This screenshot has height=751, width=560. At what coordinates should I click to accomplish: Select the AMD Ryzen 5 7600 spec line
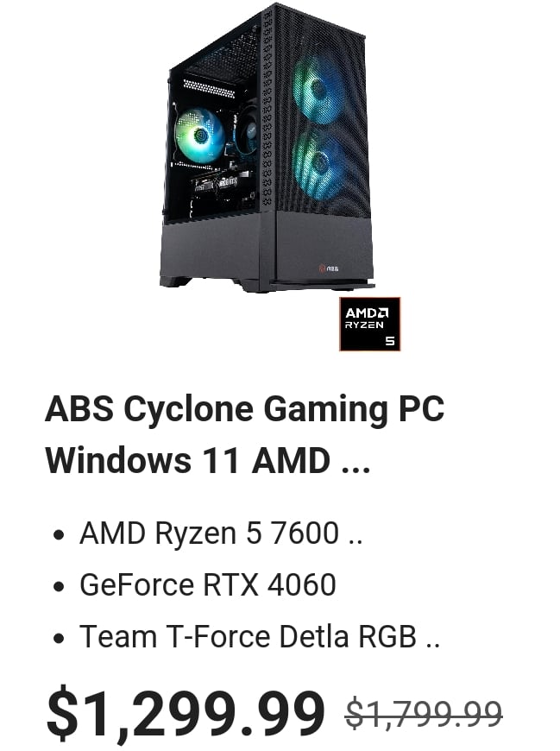pos(221,533)
